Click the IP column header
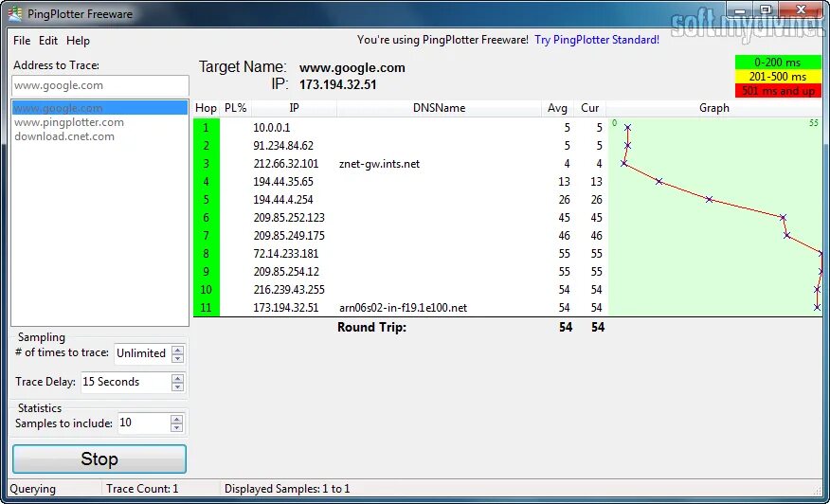The height and width of the screenshot is (504, 830). pyautogui.click(x=295, y=108)
